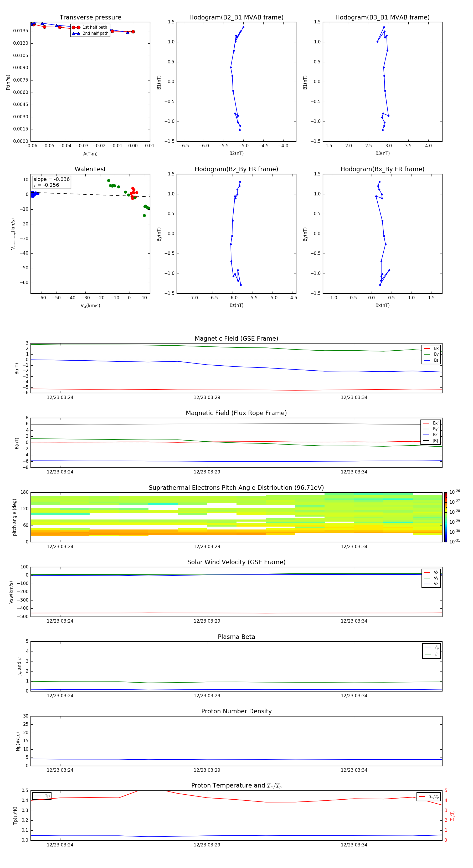Screen dimensions: 473x868
Task: Click '12/23 03:34' tick under proton density plot
Action: point(354,770)
